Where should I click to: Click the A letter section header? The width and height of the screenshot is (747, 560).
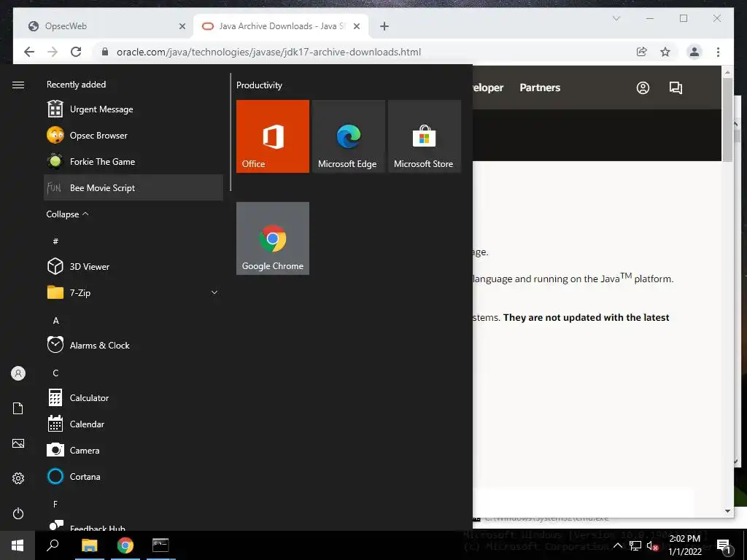click(55, 321)
